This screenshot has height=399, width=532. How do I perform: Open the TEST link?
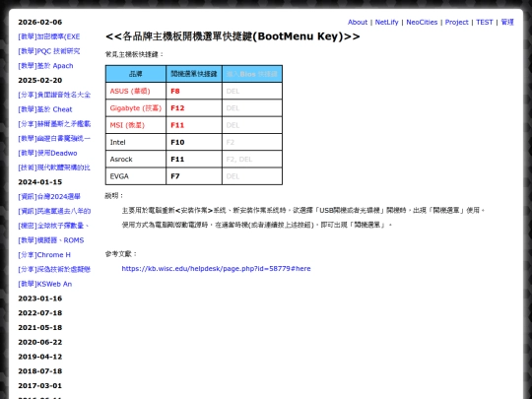(484, 23)
